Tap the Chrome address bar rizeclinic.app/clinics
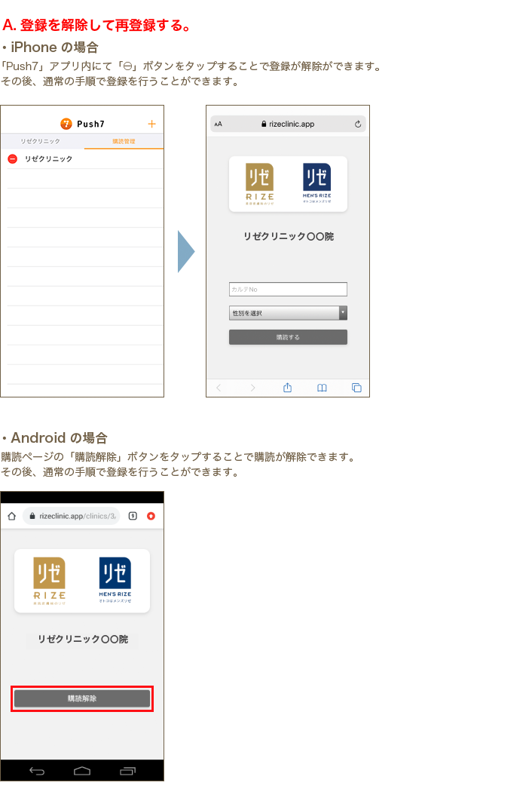This screenshot has height=804, width=532. [x=72, y=516]
